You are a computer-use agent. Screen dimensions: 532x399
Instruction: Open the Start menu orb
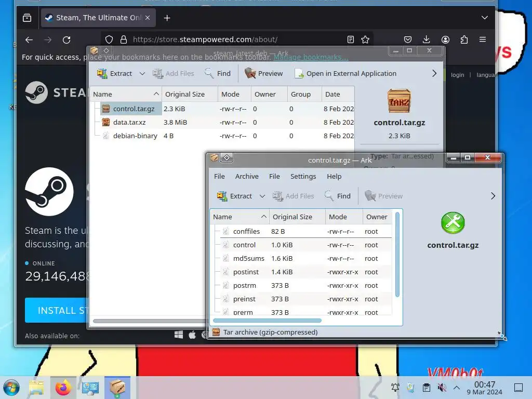point(11,388)
